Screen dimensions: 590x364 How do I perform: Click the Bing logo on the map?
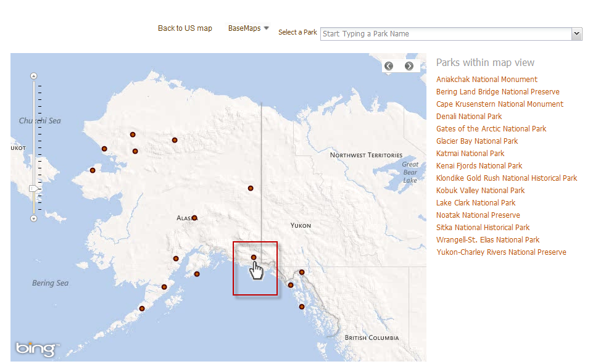[x=38, y=349]
